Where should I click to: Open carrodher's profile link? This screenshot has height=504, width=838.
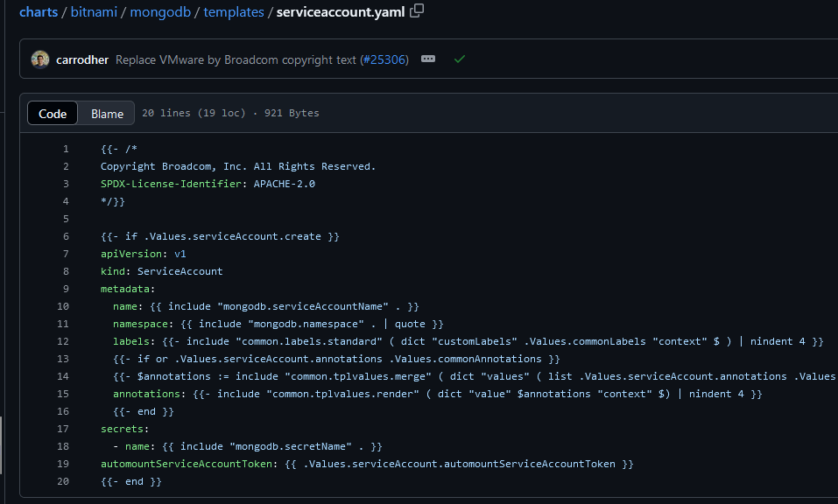[82, 59]
